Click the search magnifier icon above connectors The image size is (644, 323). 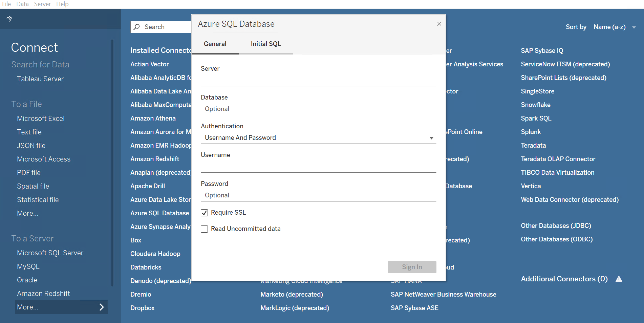(x=136, y=27)
